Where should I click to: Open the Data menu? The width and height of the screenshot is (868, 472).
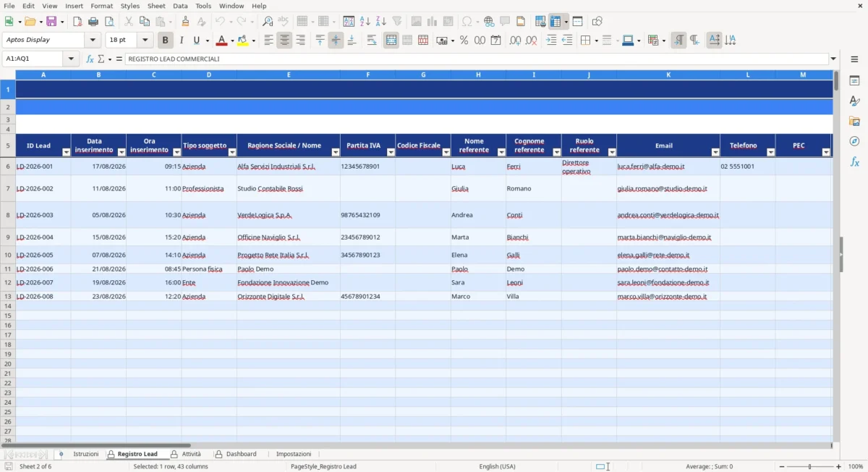coord(180,6)
